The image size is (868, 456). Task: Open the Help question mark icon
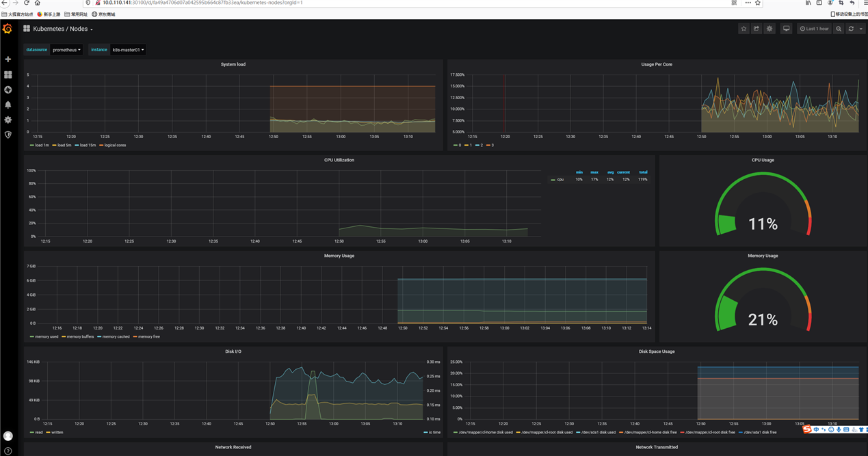[8, 451]
